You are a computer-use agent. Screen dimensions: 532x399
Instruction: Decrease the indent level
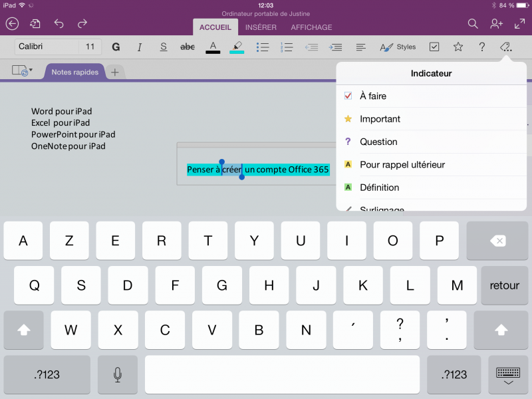point(311,47)
